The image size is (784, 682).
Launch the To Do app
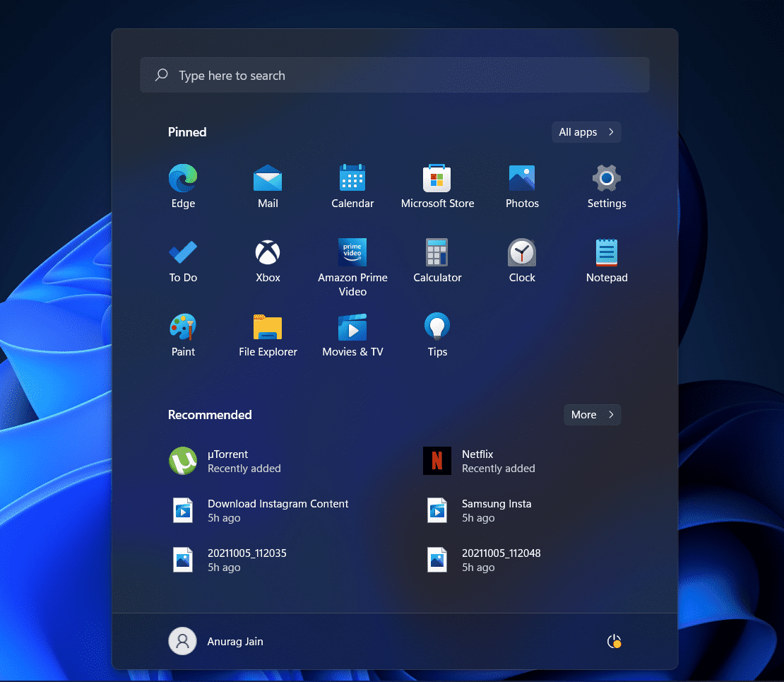point(183,253)
